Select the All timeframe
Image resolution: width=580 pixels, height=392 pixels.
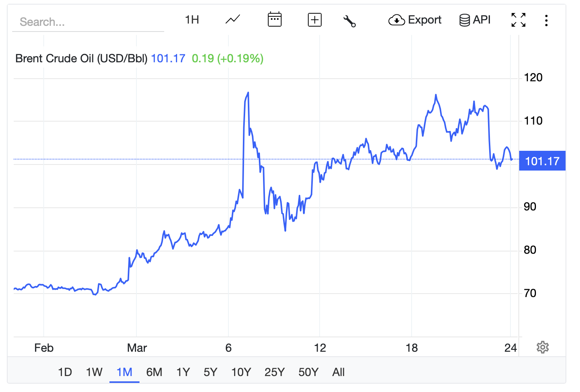point(338,372)
